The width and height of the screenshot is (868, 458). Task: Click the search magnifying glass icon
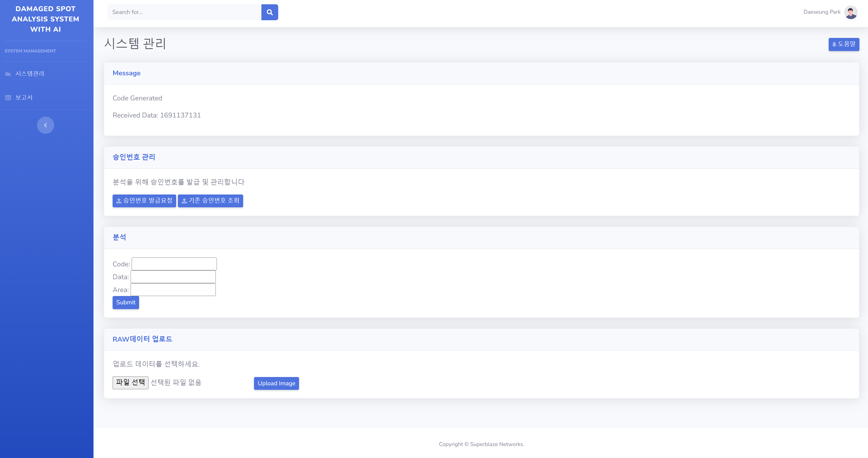click(x=269, y=12)
